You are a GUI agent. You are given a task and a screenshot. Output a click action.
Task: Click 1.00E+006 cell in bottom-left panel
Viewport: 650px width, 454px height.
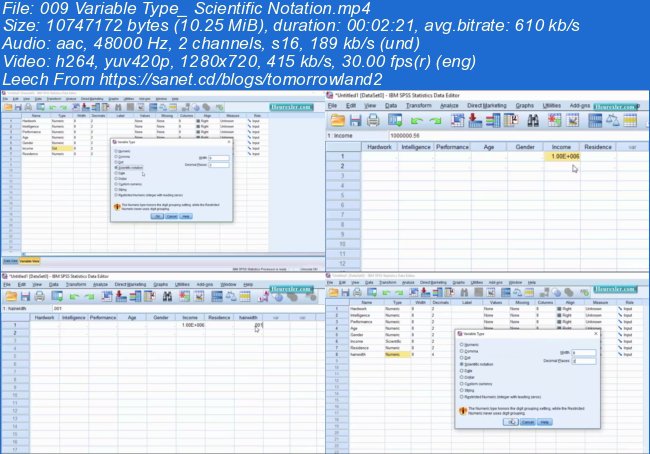click(x=190, y=325)
